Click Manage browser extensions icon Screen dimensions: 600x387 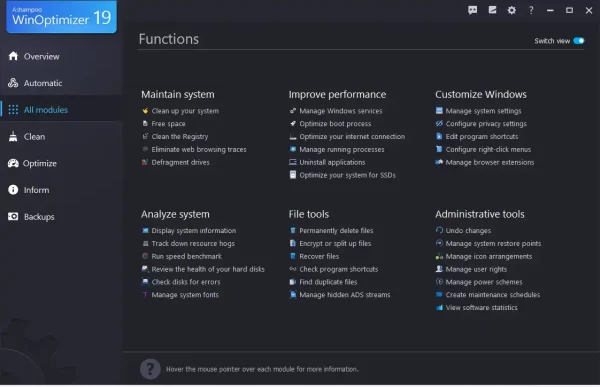[439, 162]
